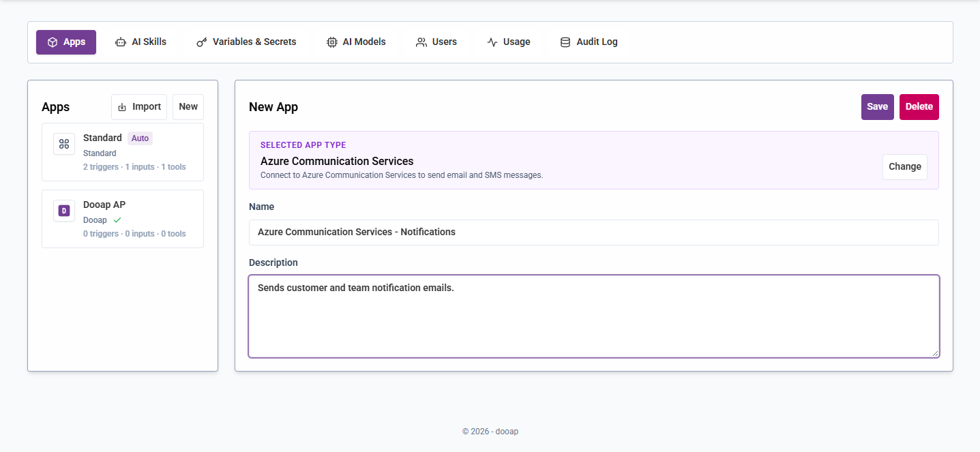The image size is (980, 452).
Task: Click '0 triggers · 0 inputs · 0 tools' text
Action: pyautogui.click(x=134, y=234)
